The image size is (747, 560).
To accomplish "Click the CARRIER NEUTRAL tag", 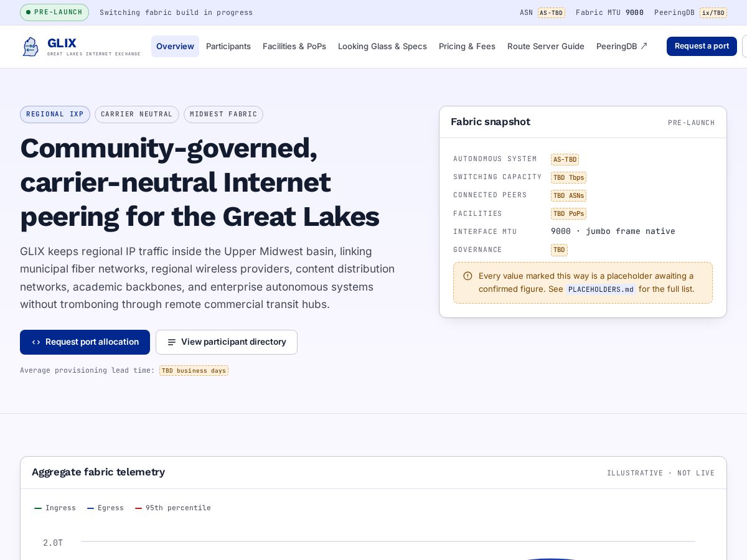I will click(x=137, y=114).
